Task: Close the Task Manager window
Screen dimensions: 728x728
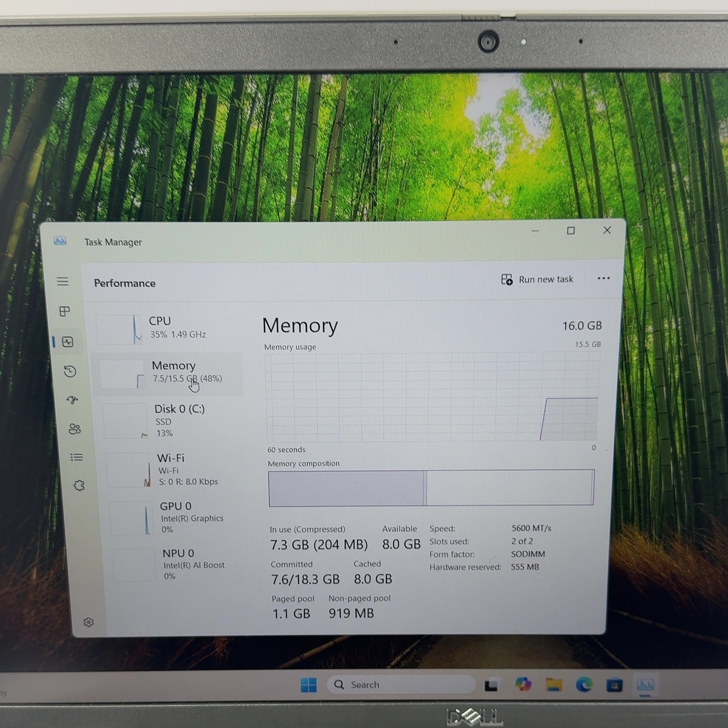Action: [607, 230]
